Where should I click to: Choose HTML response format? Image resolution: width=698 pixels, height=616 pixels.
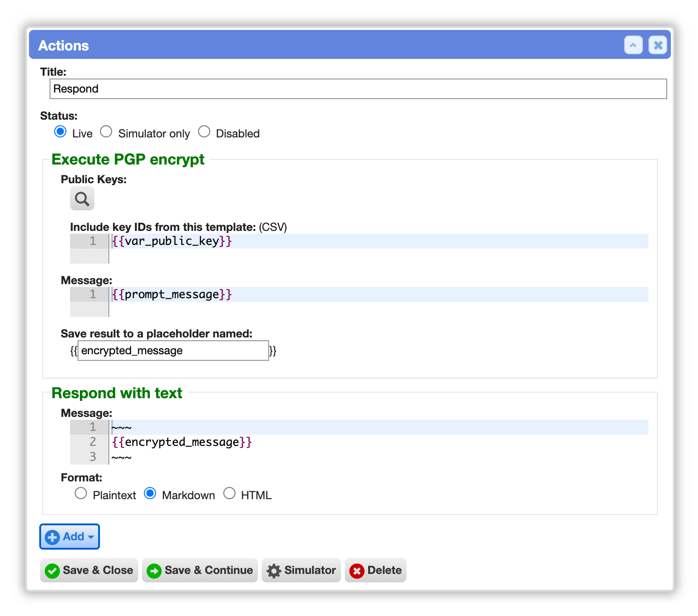(229, 494)
